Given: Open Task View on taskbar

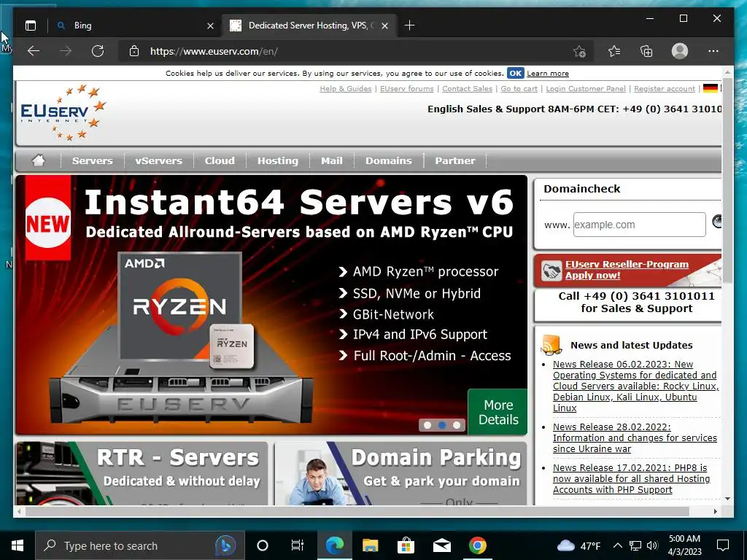Looking at the screenshot, I should 298,545.
